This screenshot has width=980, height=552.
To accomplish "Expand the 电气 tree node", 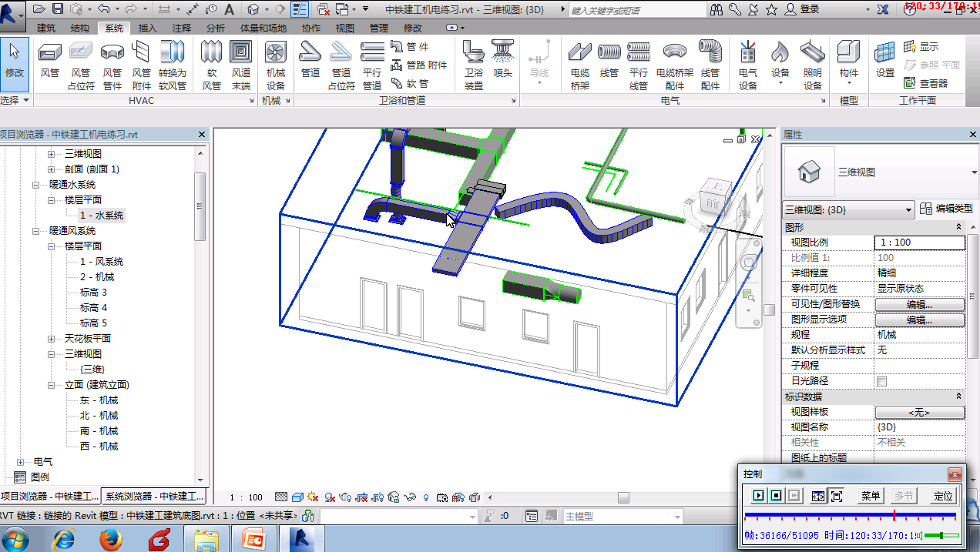I will pyautogui.click(x=21, y=462).
